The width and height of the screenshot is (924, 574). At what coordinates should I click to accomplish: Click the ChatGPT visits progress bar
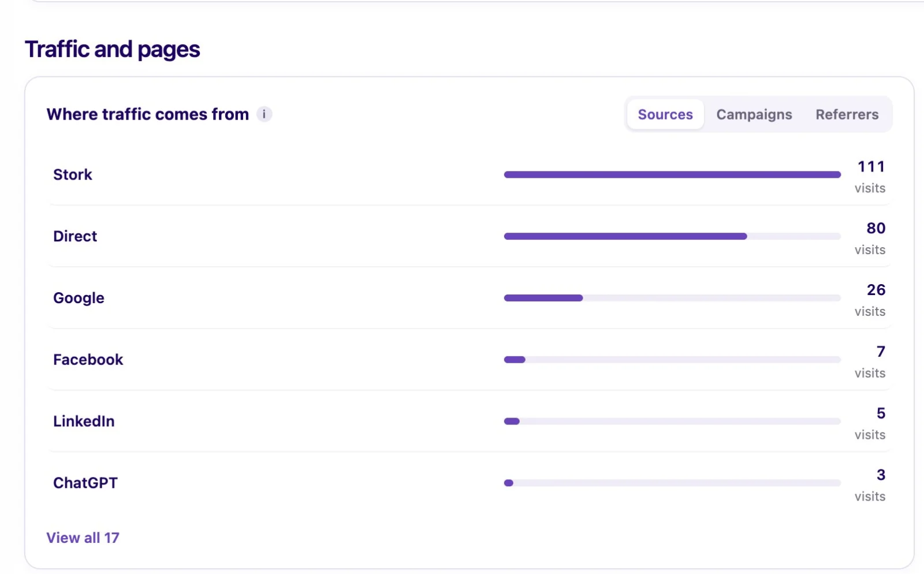[672, 483]
